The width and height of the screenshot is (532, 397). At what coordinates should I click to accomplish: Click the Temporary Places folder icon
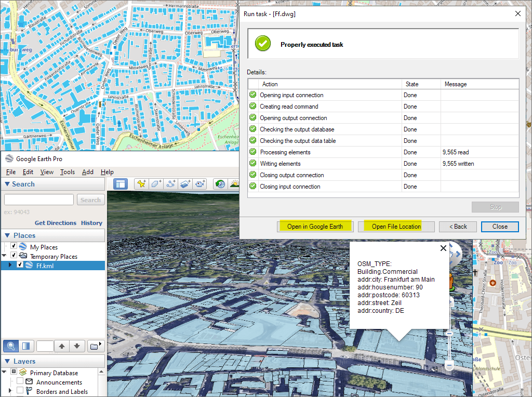23,256
